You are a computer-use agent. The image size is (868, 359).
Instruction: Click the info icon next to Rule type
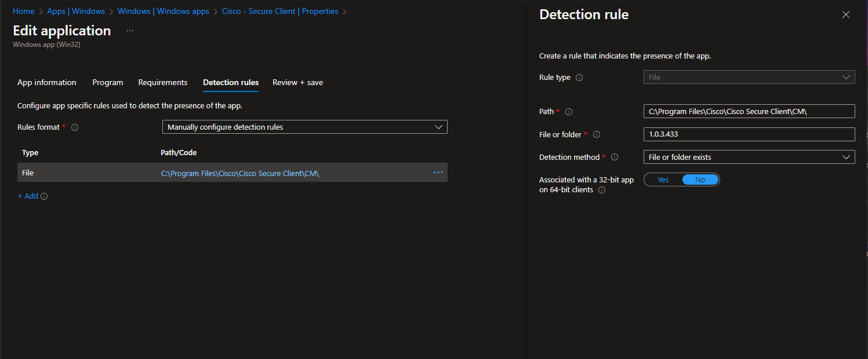coord(579,78)
